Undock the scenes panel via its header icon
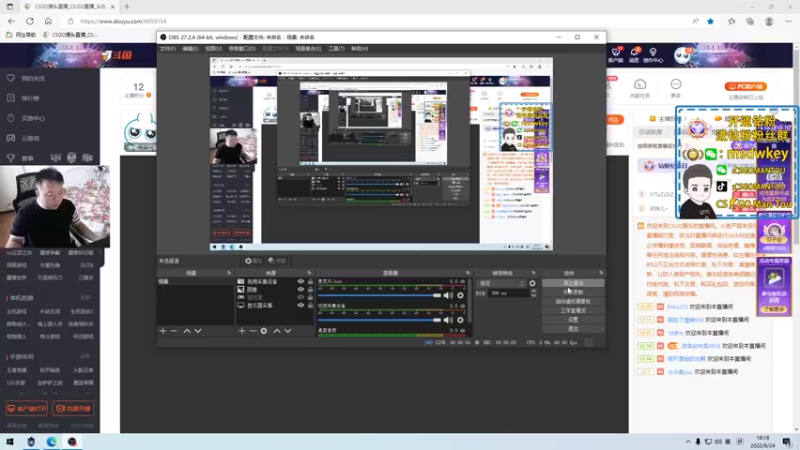800x450 pixels. (229, 273)
